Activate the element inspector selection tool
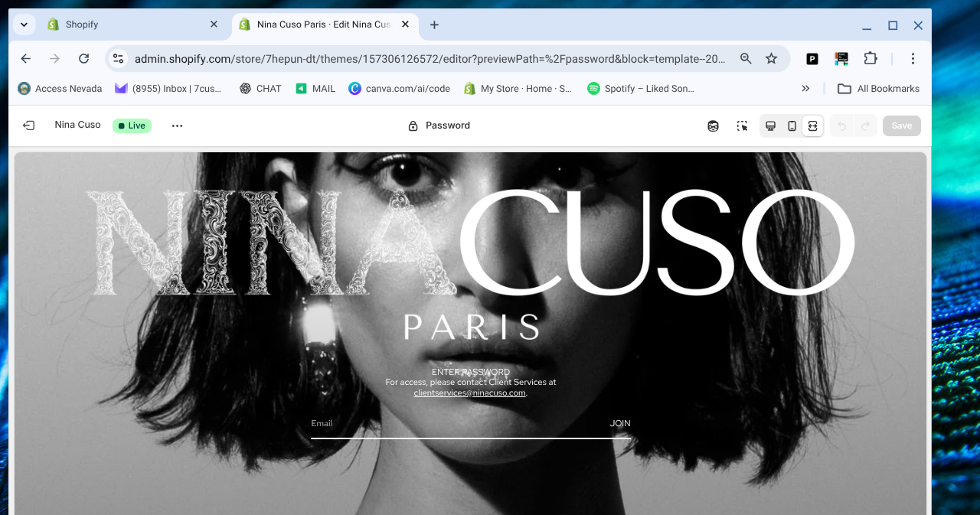This screenshot has width=980, height=515. click(x=742, y=126)
